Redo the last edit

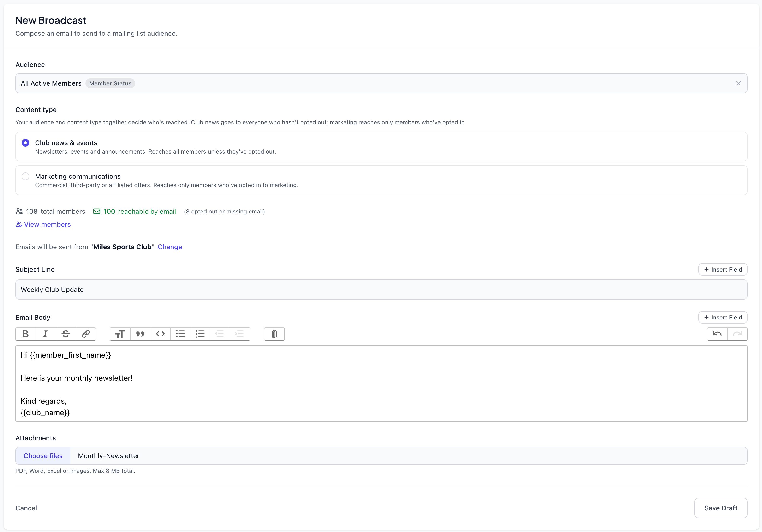[x=738, y=334]
